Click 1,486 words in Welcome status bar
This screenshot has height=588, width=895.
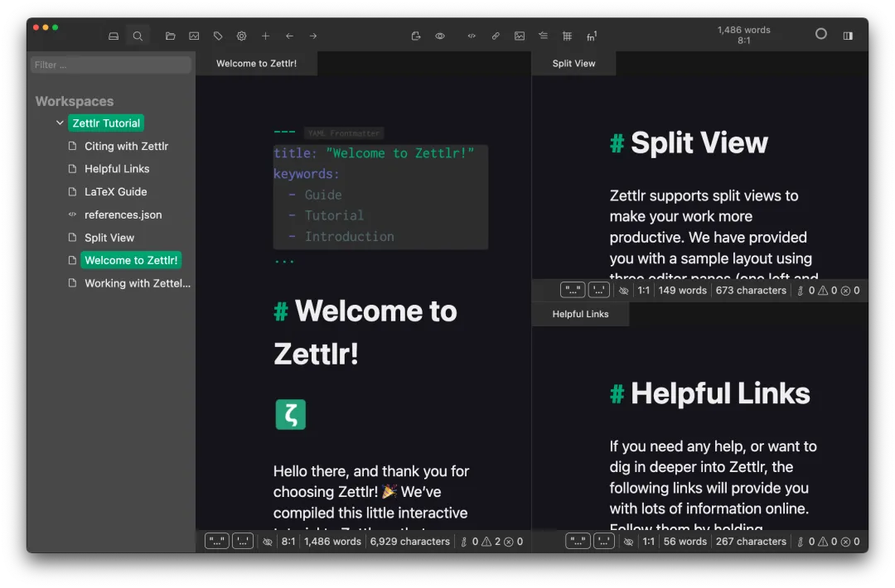click(333, 542)
